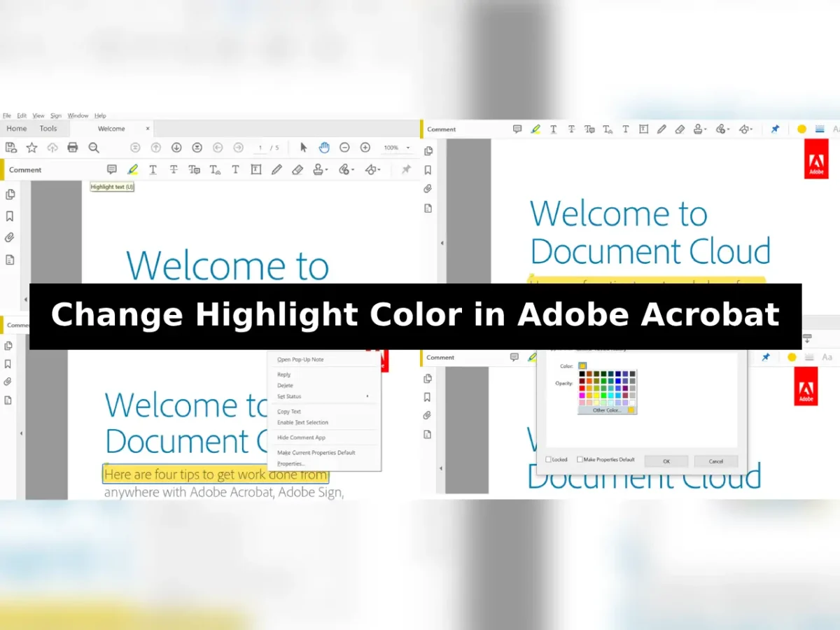The image size is (840, 630).
Task: Click the Print icon in the main toolbar
Action: pos(73,147)
